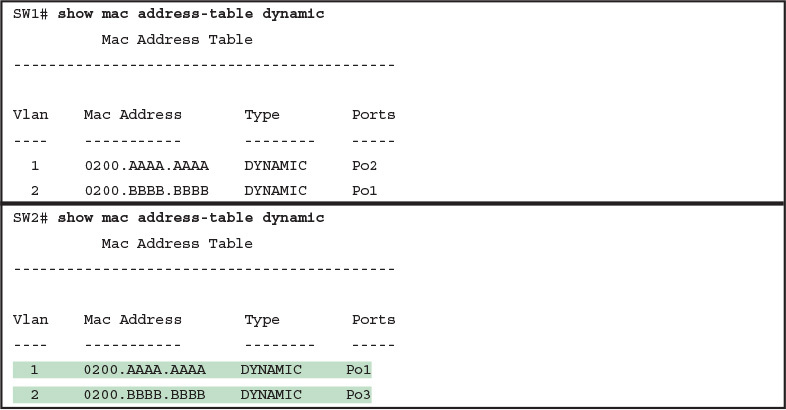Click the Po3 port entry on SW2
The image size is (786, 410).
pyautogui.click(x=358, y=395)
